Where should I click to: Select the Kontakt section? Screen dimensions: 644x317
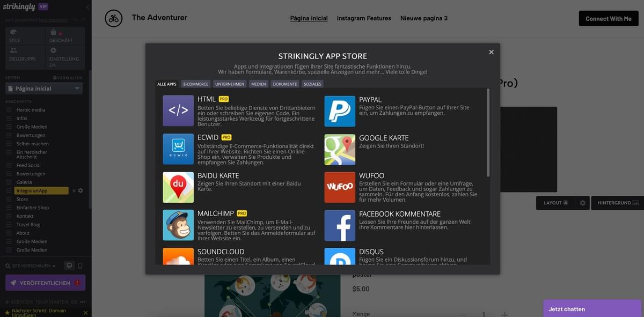coord(25,216)
